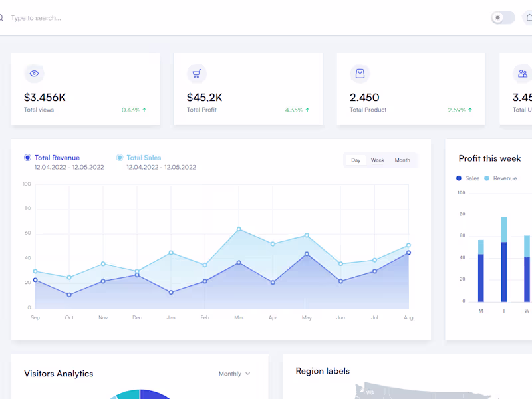This screenshot has width=532, height=399.
Task: Click the Profit this week heading
Action: [489, 158]
